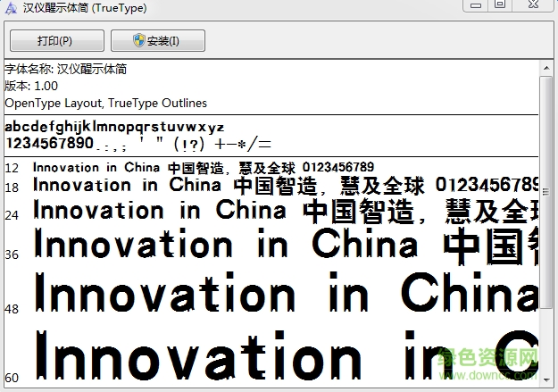Click the 打印(P) print button
This screenshot has height=392, width=558.
point(57,40)
